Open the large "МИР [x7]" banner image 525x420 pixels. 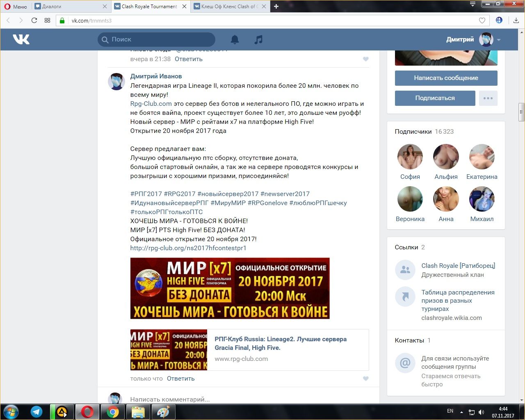coord(230,288)
